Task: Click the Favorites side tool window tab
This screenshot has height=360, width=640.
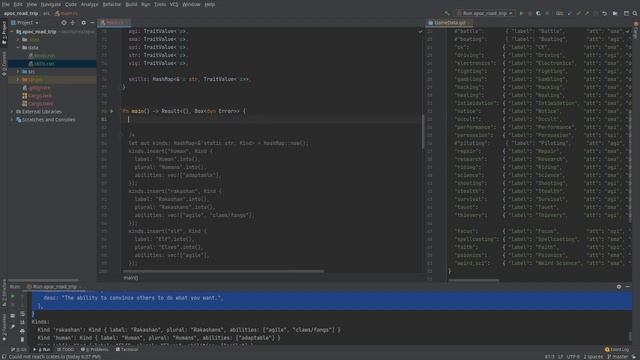Action: (4, 328)
